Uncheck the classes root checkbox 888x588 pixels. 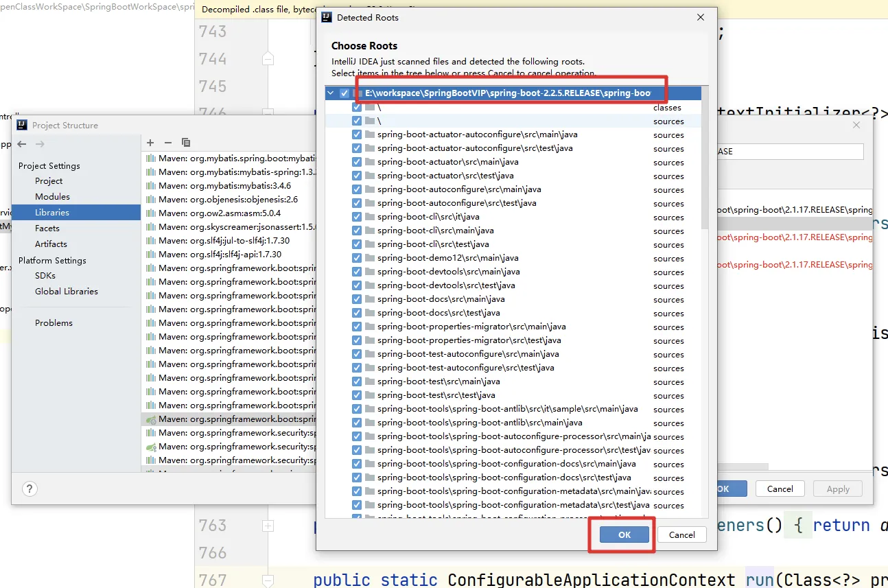[x=357, y=107]
